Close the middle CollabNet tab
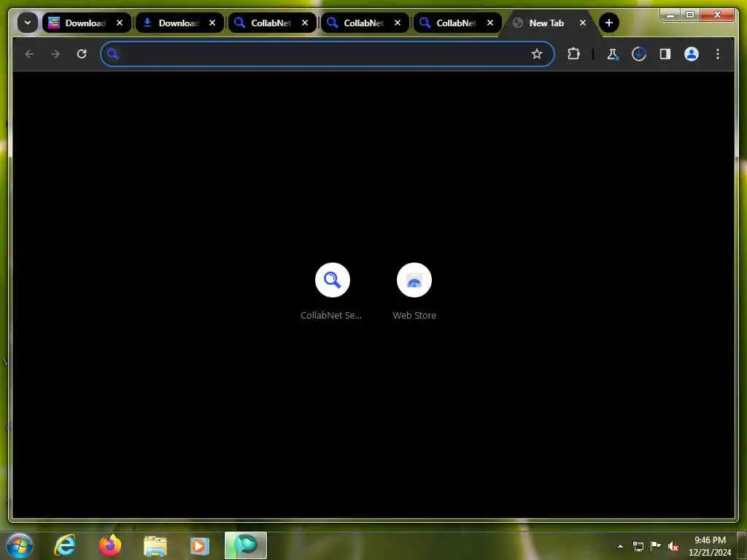 [398, 23]
